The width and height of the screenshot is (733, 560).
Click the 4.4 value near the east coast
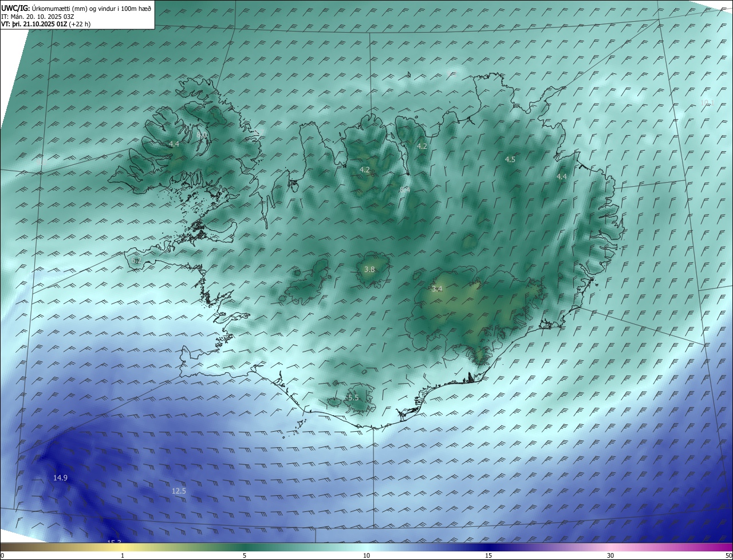click(562, 177)
